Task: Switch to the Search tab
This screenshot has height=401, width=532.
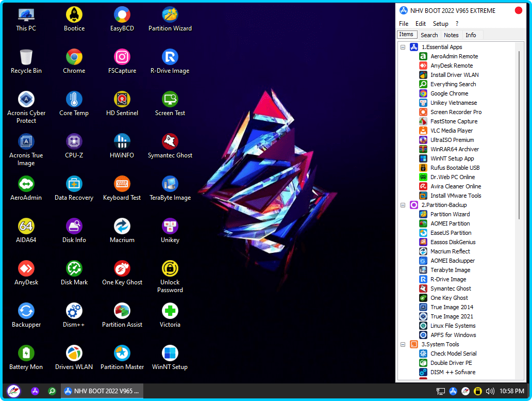Action: tap(429, 35)
